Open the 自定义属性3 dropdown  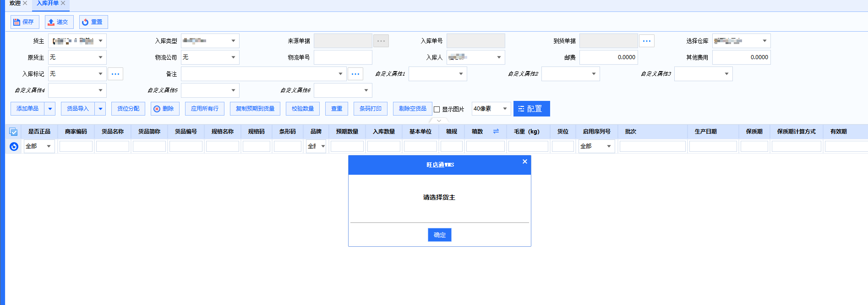726,74
